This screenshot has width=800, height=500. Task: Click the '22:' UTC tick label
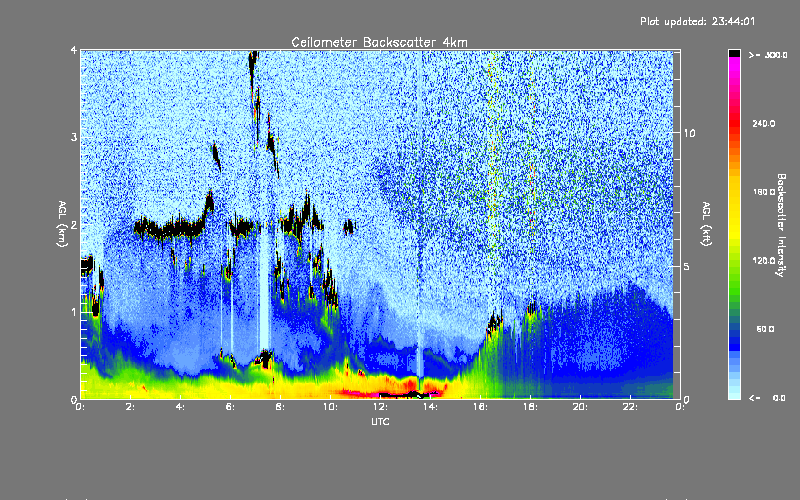click(x=631, y=407)
